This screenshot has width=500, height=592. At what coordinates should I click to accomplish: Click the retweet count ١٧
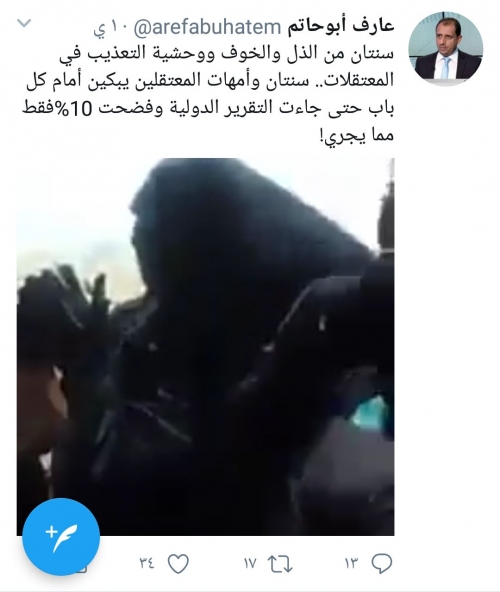click(x=250, y=564)
